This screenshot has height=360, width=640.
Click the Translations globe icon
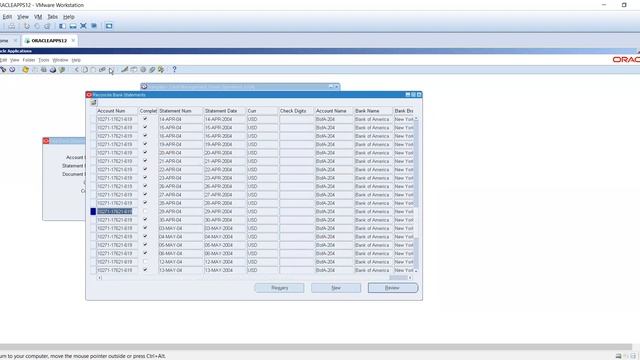point(143,70)
